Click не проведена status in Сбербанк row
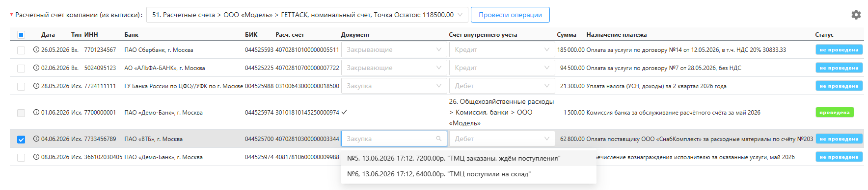The width and height of the screenshot is (868, 190). pos(839,49)
